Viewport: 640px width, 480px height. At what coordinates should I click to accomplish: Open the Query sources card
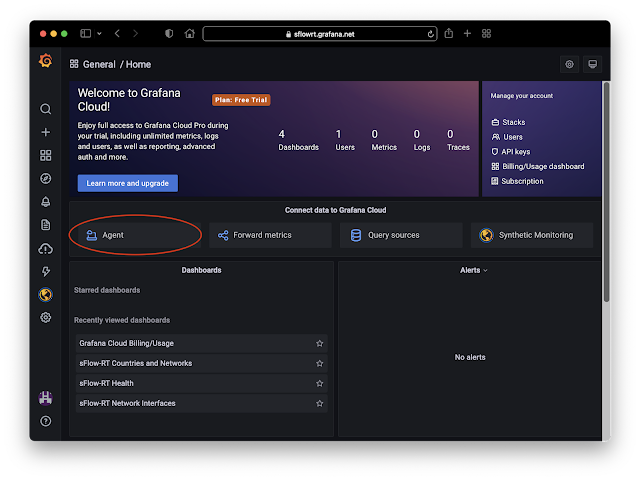coord(401,235)
